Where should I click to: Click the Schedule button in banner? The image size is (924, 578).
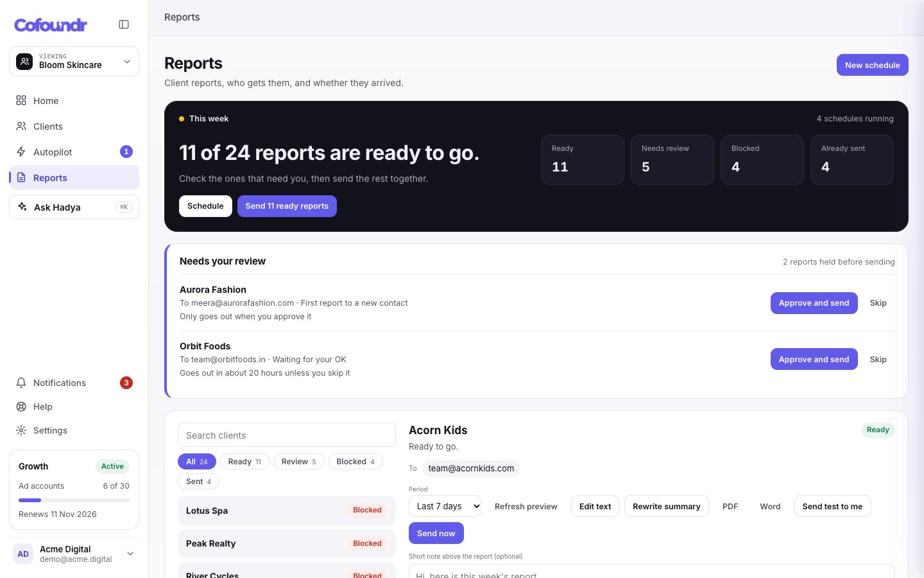(x=205, y=206)
